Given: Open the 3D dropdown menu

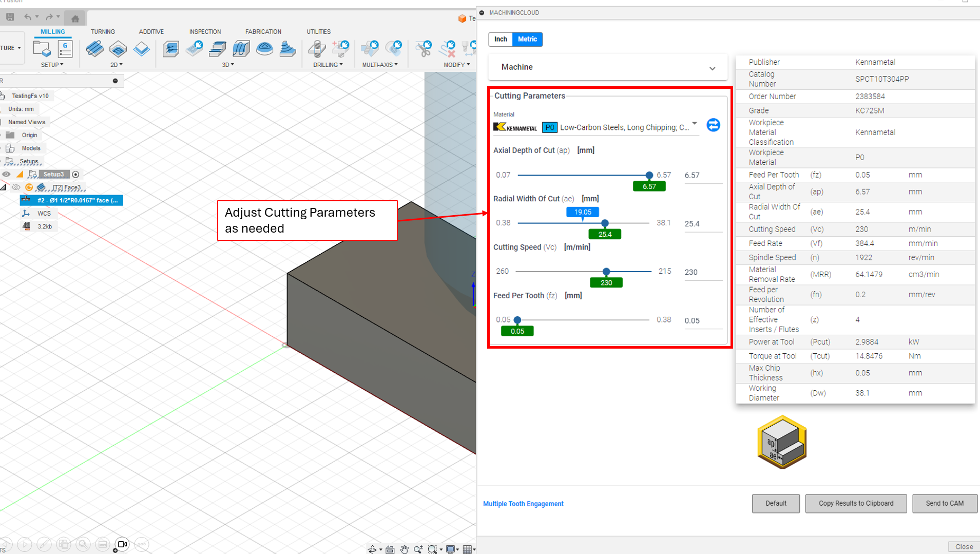Looking at the screenshot, I should click(228, 65).
